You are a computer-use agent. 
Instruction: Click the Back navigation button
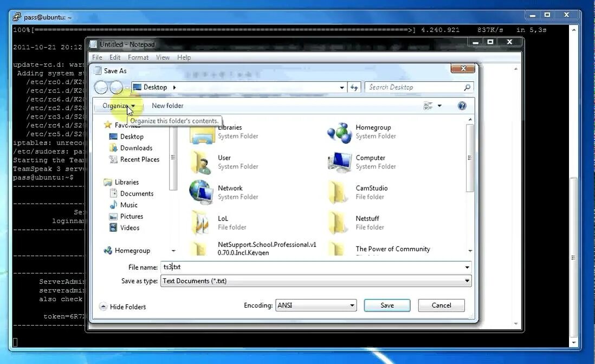click(101, 87)
